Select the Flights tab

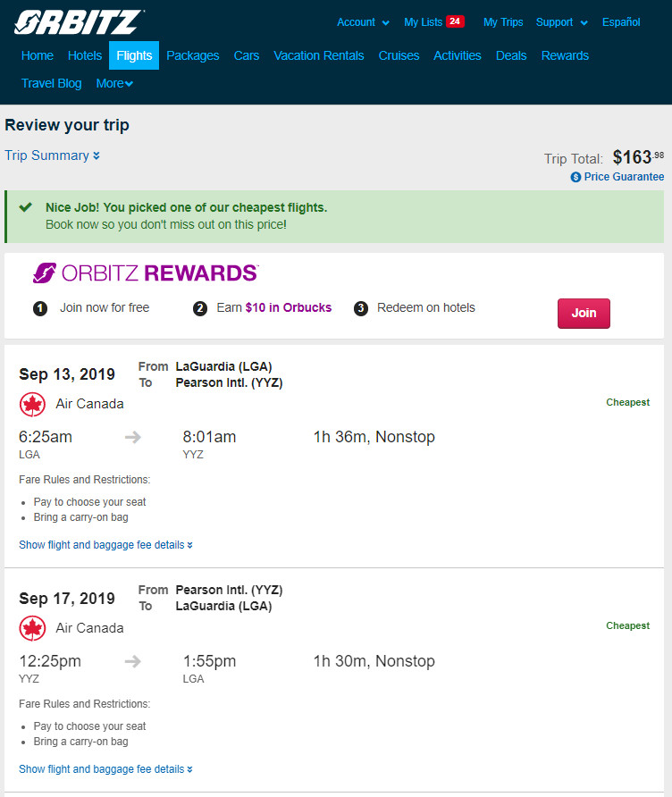pyautogui.click(x=134, y=55)
